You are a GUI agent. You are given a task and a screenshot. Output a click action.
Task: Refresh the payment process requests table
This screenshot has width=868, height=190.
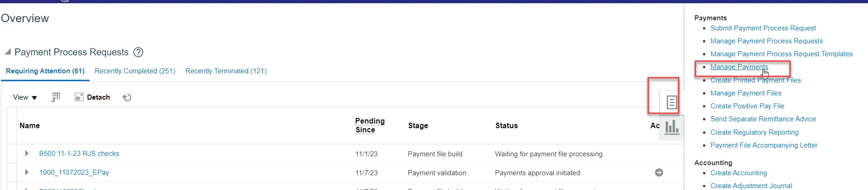127,97
